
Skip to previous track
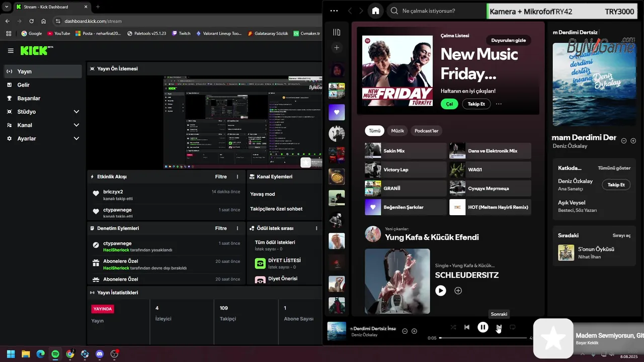pyautogui.click(x=467, y=327)
